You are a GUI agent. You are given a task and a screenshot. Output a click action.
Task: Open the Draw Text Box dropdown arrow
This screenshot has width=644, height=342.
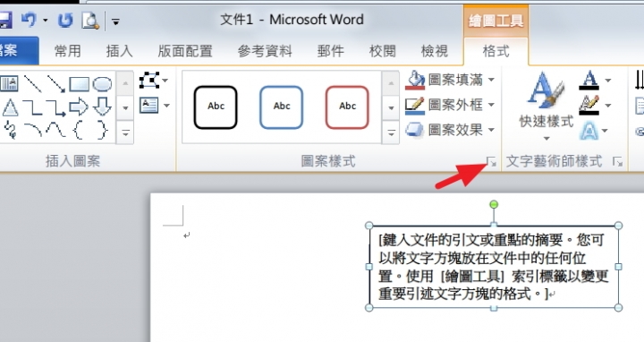(x=166, y=106)
